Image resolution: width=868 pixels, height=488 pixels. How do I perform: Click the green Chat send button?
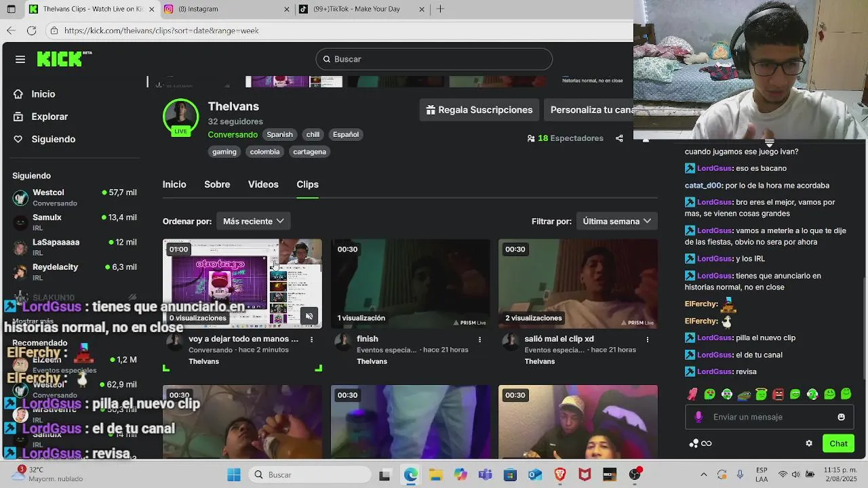coord(838,443)
